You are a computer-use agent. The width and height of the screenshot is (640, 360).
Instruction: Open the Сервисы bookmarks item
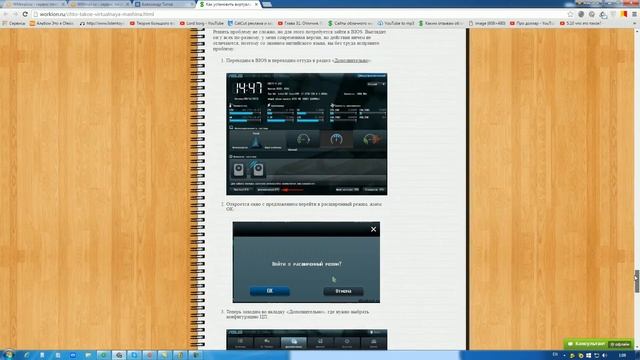pos(14,24)
